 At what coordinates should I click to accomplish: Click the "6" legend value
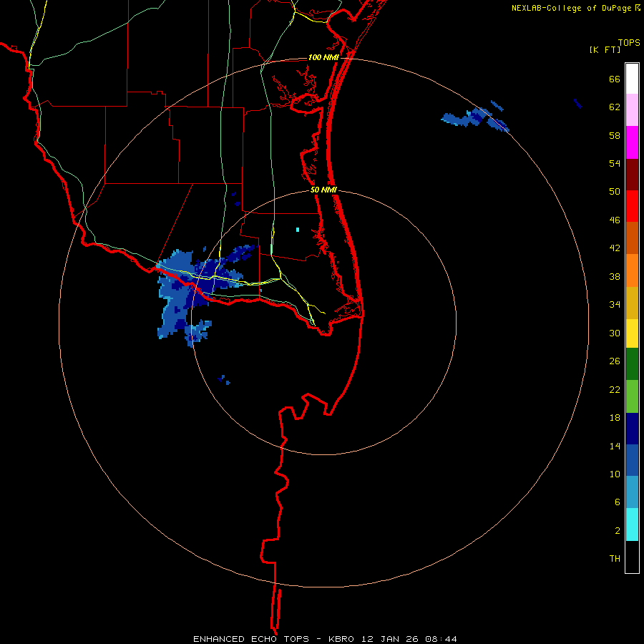(x=618, y=502)
